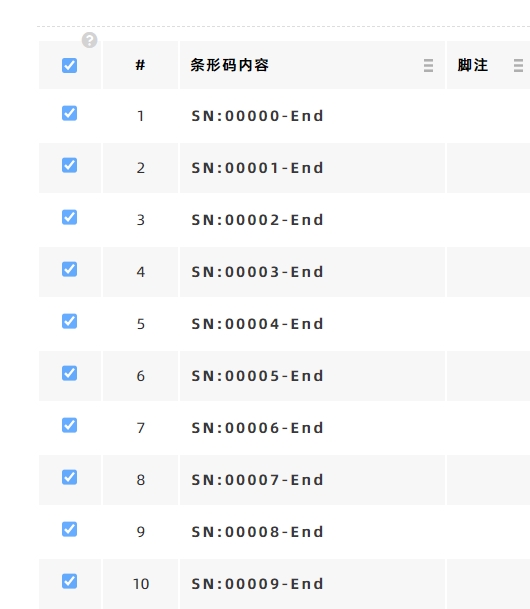Select the SN:00005-End barcode cell

pyautogui.click(x=312, y=376)
